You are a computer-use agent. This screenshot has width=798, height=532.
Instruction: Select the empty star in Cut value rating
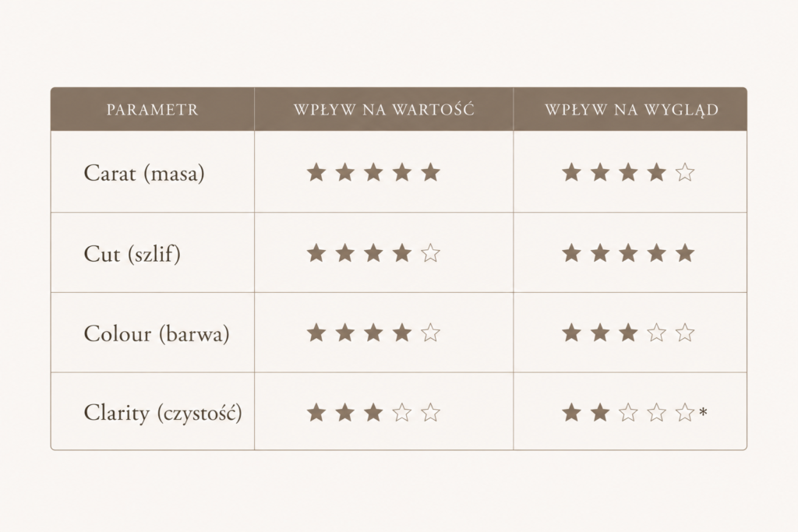(x=430, y=253)
